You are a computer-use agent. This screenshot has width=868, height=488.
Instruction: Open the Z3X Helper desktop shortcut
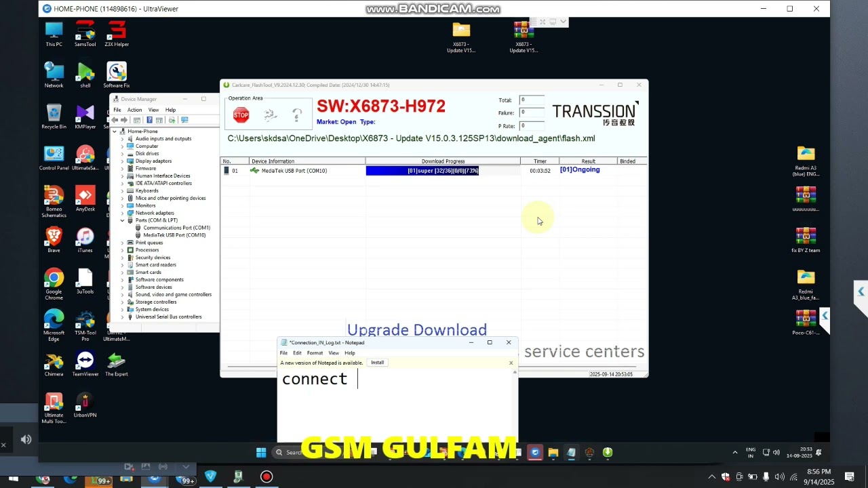(x=117, y=35)
